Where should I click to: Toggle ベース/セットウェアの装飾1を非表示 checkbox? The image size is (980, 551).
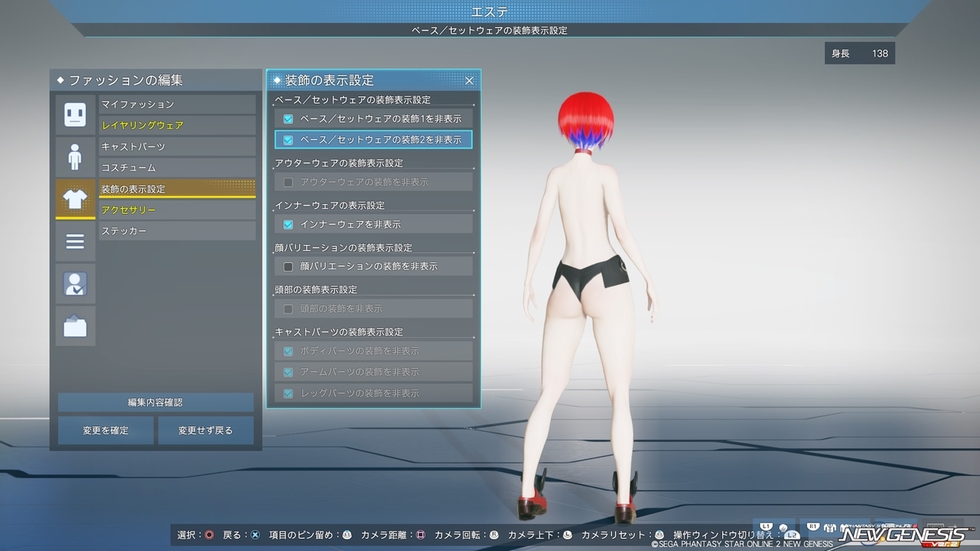pos(288,118)
